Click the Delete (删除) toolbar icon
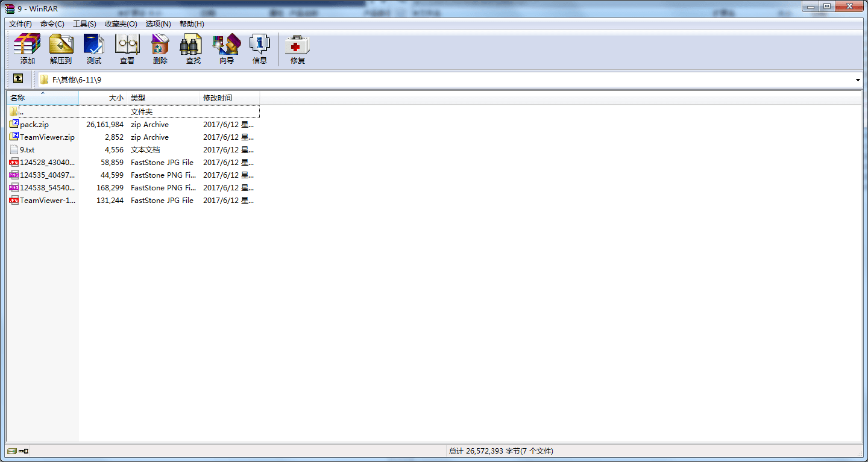This screenshot has height=462, width=868. (x=160, y=48)
